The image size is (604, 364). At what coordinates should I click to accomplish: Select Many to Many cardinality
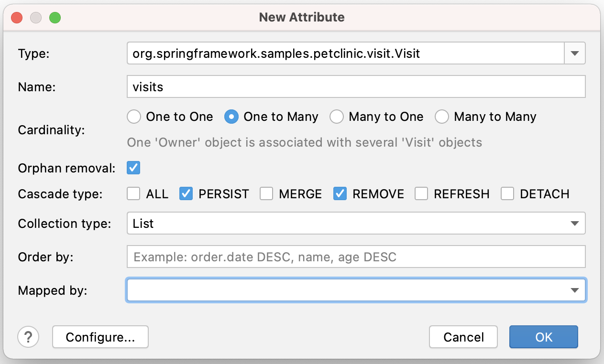(x=442, y=117)
